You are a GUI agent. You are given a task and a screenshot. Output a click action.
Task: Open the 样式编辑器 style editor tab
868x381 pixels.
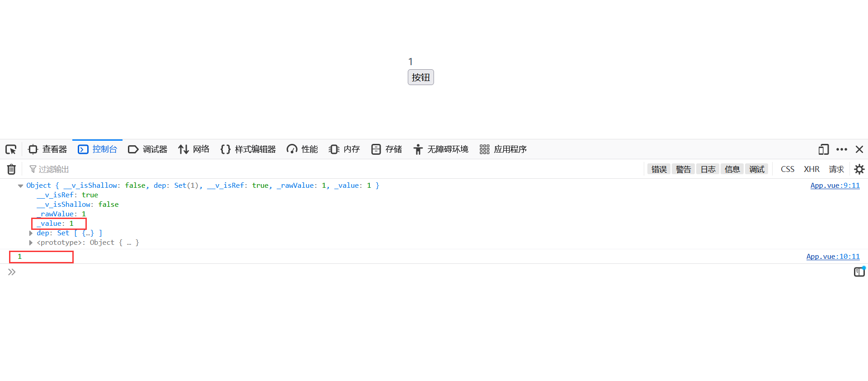248,149
